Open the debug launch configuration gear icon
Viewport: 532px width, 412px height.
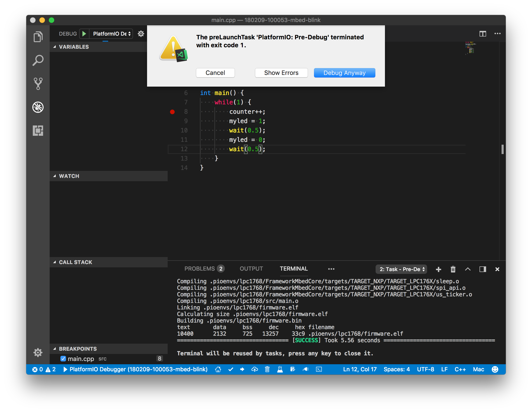(x=141, y=34)
